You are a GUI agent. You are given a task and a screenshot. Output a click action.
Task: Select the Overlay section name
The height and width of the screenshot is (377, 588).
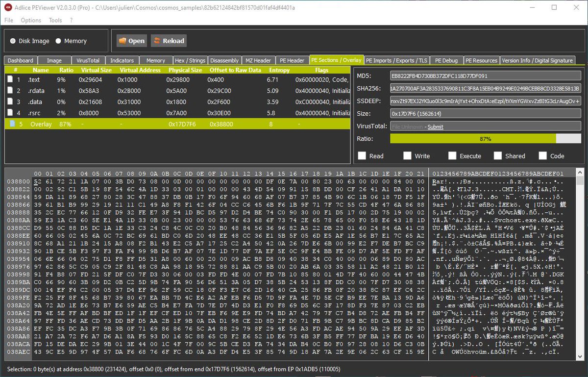point(41,125)
